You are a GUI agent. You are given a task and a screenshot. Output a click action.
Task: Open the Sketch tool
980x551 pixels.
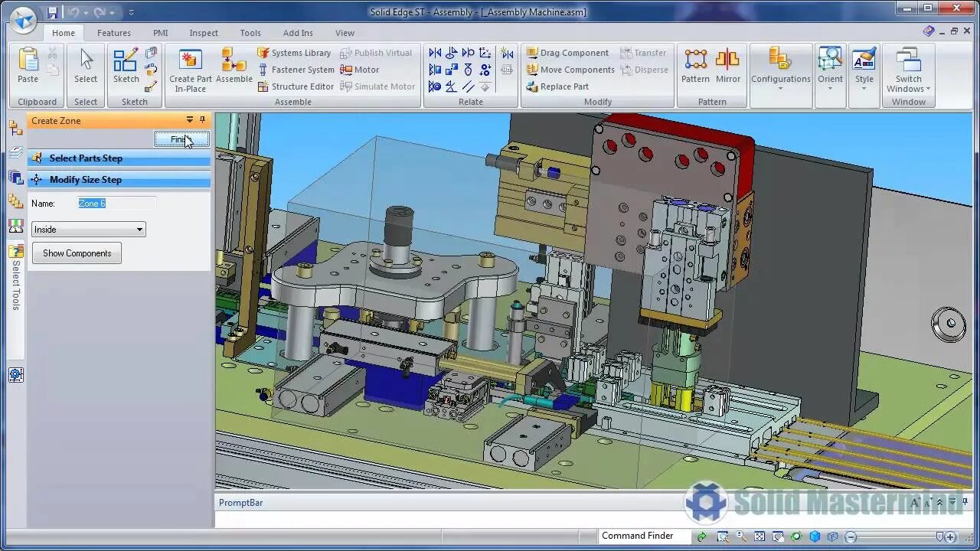point(126,67)
